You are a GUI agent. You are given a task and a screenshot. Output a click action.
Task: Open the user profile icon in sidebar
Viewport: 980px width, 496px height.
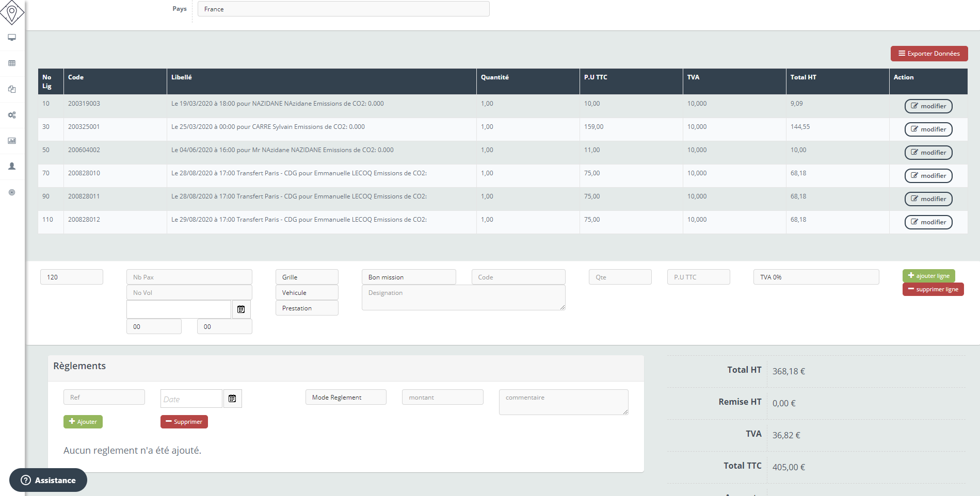12,166
